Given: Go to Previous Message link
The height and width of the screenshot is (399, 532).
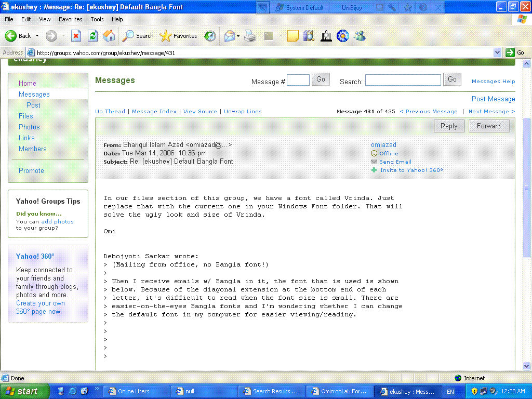Looking at the screenshot, I should click(x=429, y=112).
